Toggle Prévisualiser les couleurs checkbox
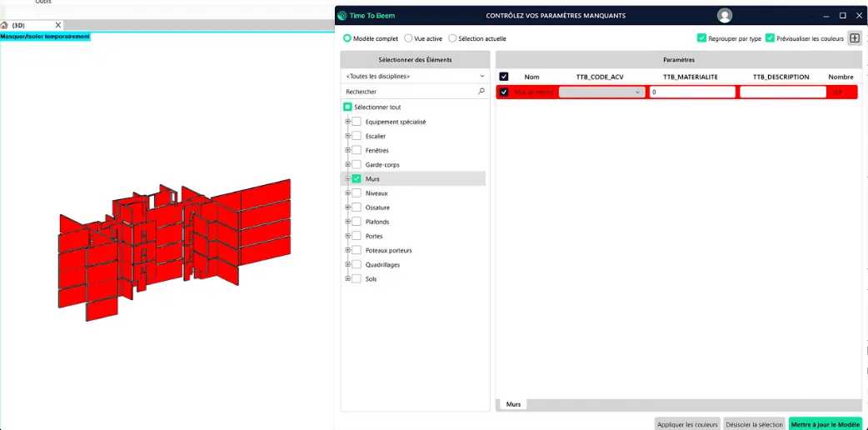The image size is (868, 430). click(x=770, y=38)
